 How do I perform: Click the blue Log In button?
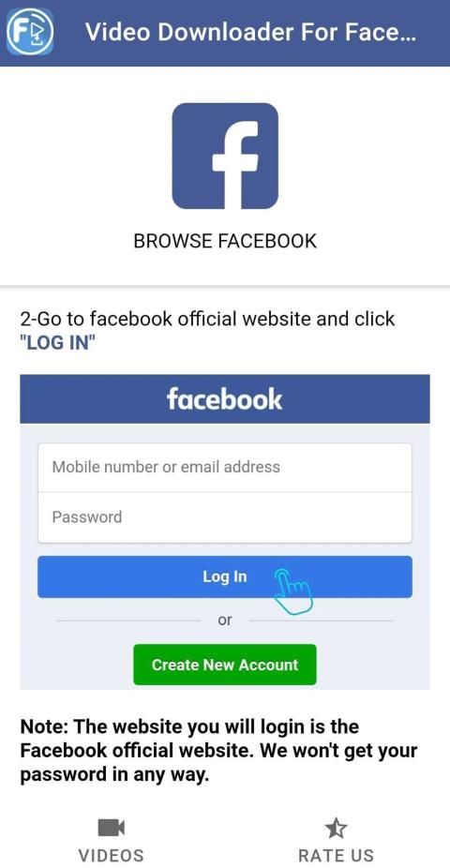tap(225, 576)
